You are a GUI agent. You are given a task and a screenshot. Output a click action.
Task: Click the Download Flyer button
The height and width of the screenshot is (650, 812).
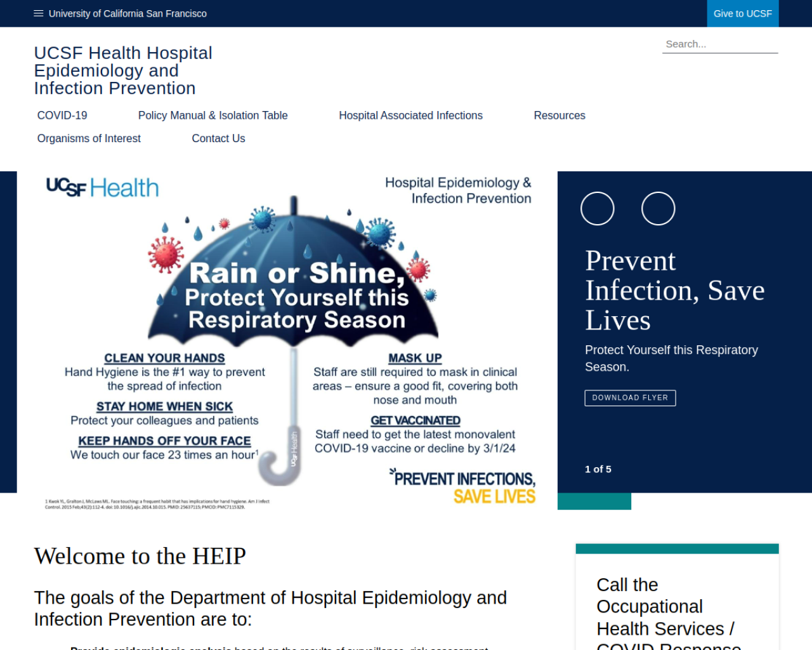[630, 398]
